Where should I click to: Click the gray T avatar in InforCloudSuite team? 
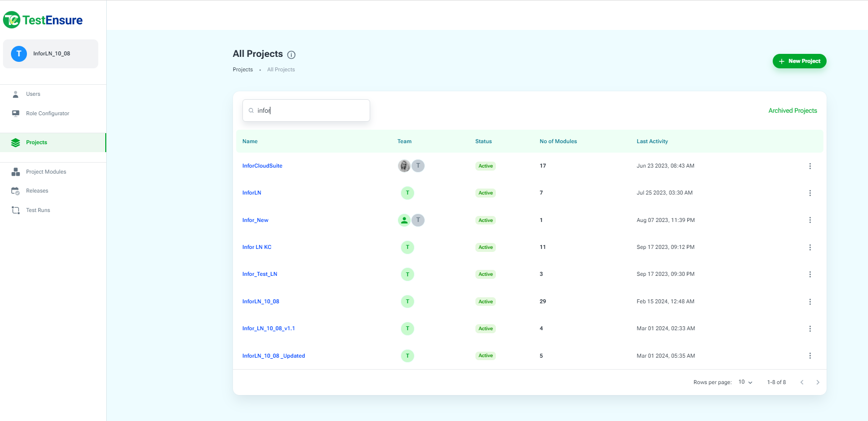(418, 166)
